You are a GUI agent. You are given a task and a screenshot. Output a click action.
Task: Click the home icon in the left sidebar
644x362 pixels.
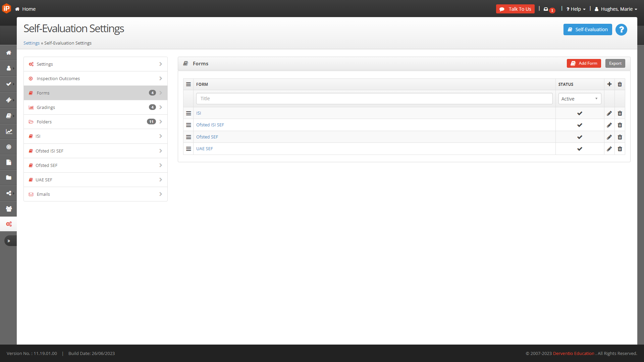pos(9,53)
